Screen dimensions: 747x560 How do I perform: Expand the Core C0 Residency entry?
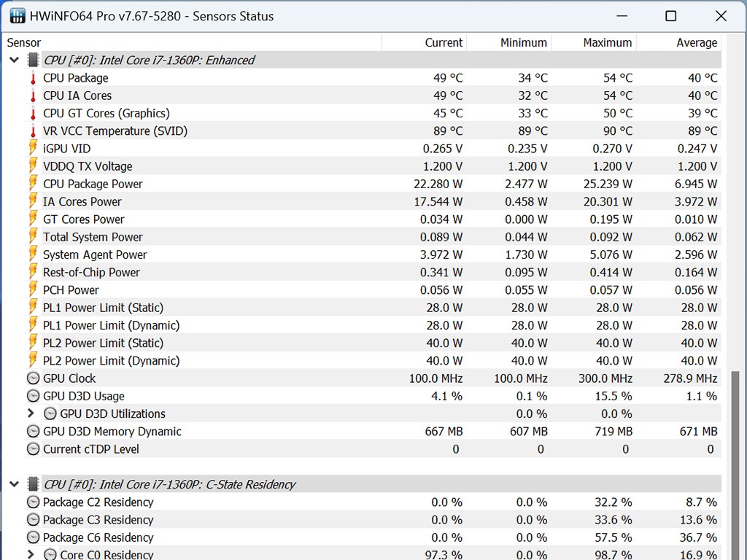point(31,555)
